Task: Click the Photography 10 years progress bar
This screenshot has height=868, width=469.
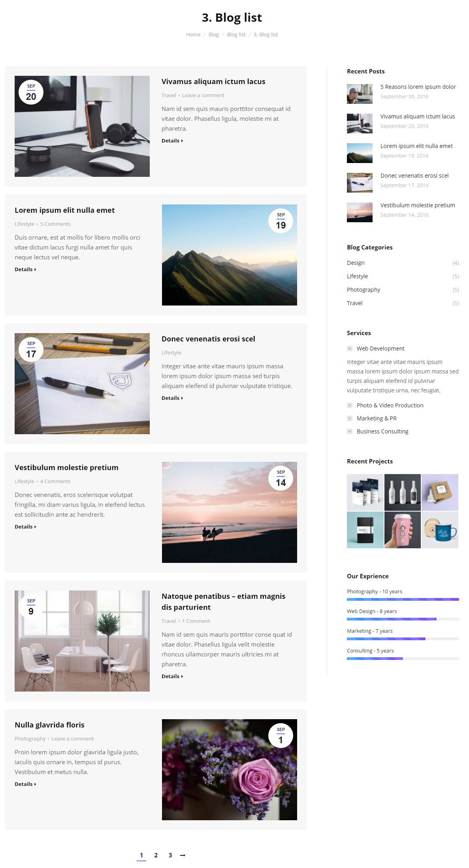Action: (x=403, y=599)
